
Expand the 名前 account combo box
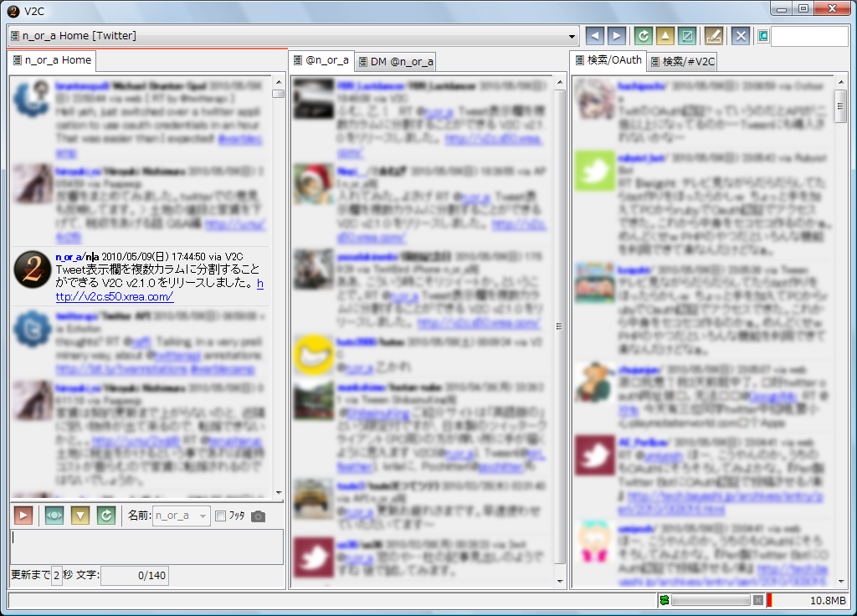203,516
